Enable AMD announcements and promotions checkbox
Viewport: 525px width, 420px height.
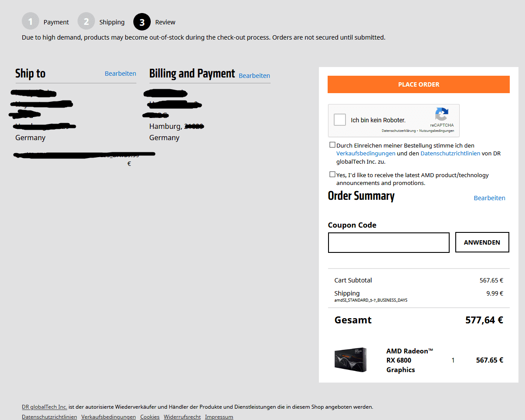(332, 175)
